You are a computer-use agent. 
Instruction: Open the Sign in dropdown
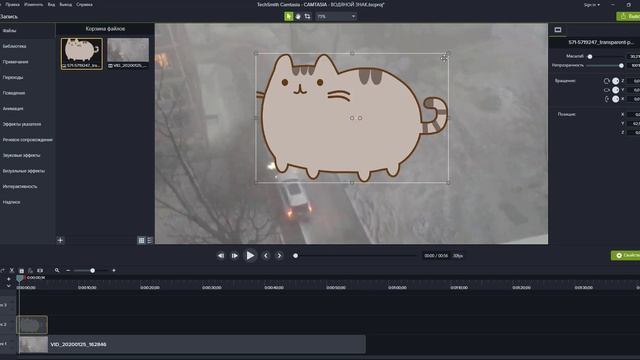[x=591, y=4]
